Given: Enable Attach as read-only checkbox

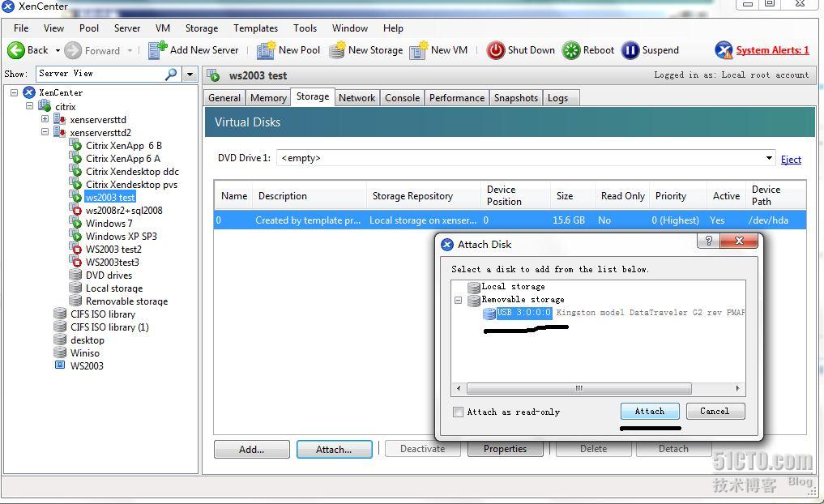Looking at the screenshot, I should click(x=459, y=412).
